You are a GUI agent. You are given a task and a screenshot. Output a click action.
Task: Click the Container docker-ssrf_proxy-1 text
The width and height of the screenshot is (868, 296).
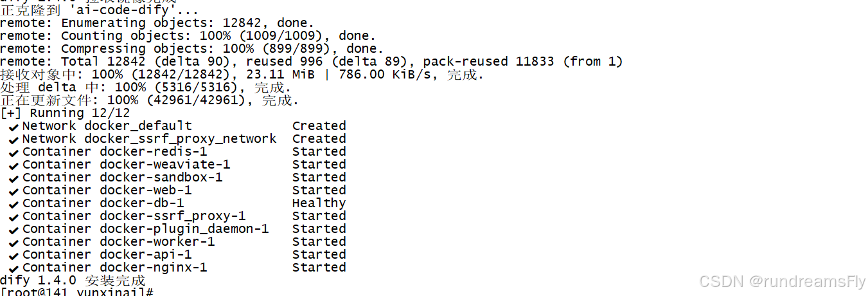pos(134,216)
